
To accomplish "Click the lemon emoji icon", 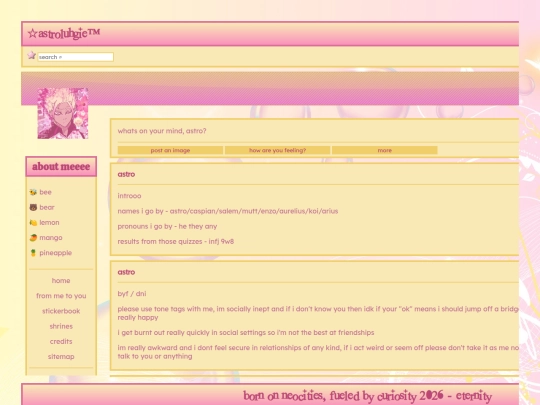I will 33,222.
